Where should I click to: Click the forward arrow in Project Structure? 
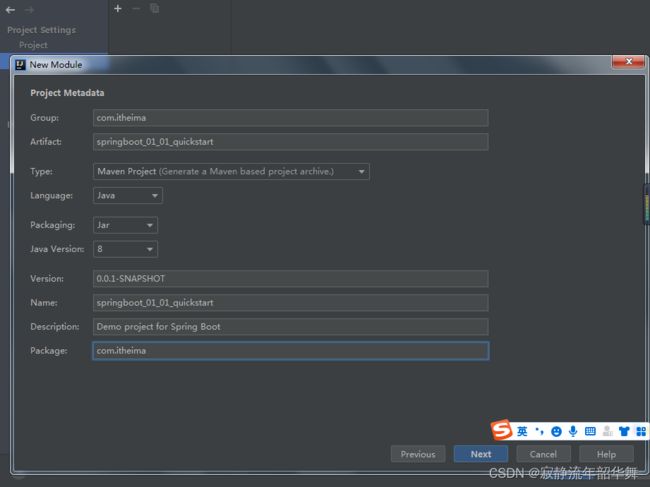point(29,10)
